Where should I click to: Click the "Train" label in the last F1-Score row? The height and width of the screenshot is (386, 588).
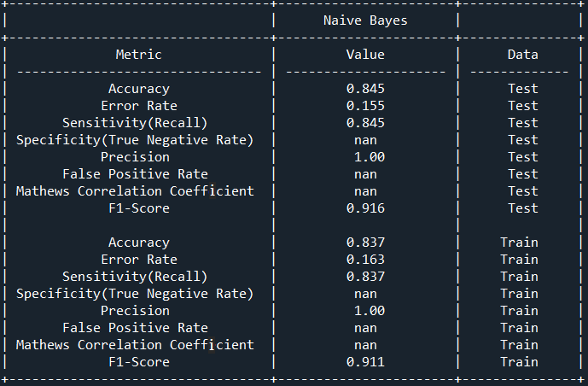point(519,362)
